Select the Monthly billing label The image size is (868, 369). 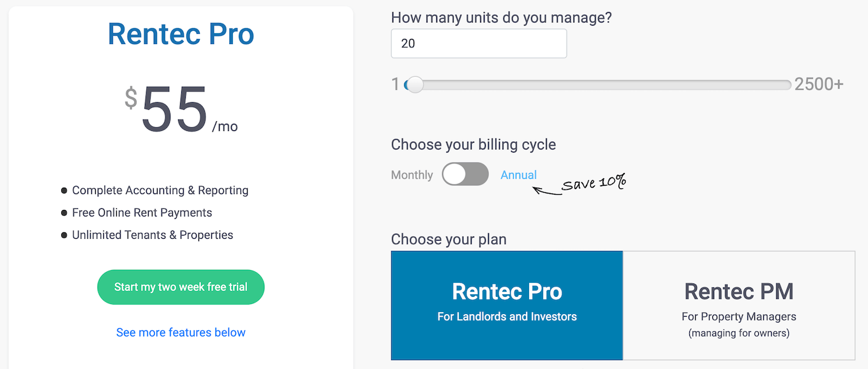click(412, 175)
